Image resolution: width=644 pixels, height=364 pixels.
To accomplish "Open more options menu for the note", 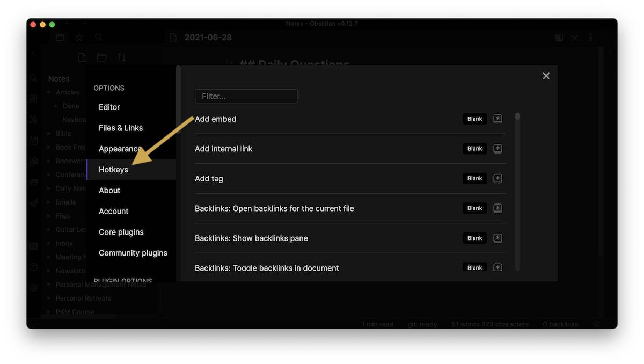I will click(x=590, y=38).
